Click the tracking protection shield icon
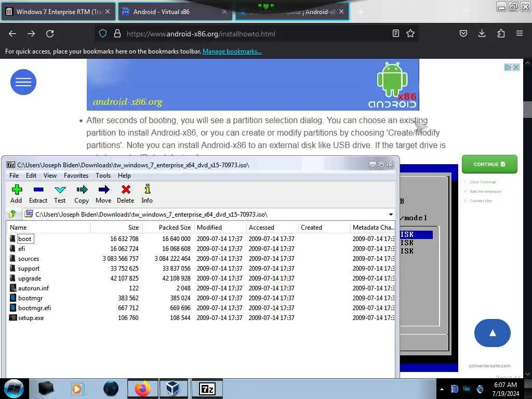The image size is (532, 399). tap(103, 34)
